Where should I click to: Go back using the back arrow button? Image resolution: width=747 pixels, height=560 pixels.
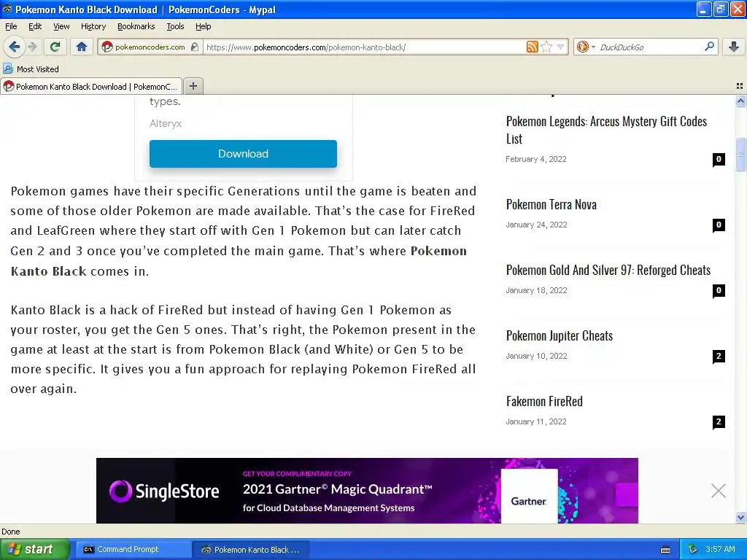(x=14, y=47)
